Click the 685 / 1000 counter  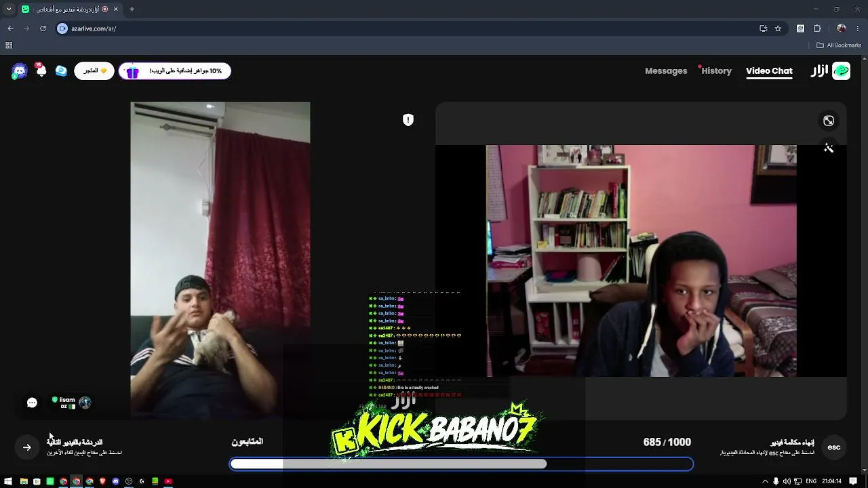[x=667, y=442]
